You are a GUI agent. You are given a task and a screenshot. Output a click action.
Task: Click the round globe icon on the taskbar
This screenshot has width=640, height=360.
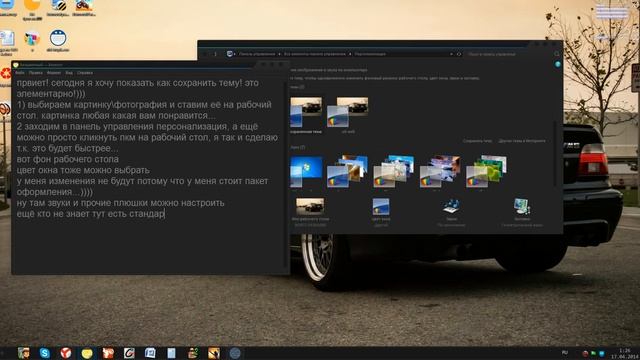point(235,353)
